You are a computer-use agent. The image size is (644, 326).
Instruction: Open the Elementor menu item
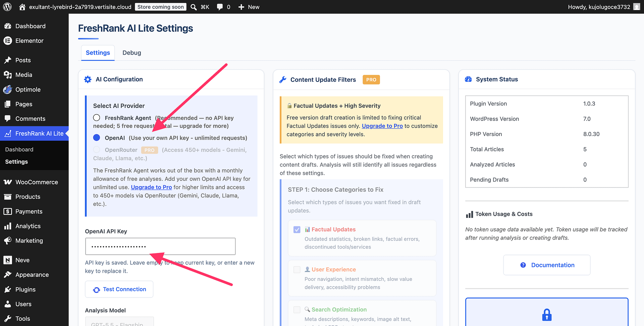tap(34, 41)
